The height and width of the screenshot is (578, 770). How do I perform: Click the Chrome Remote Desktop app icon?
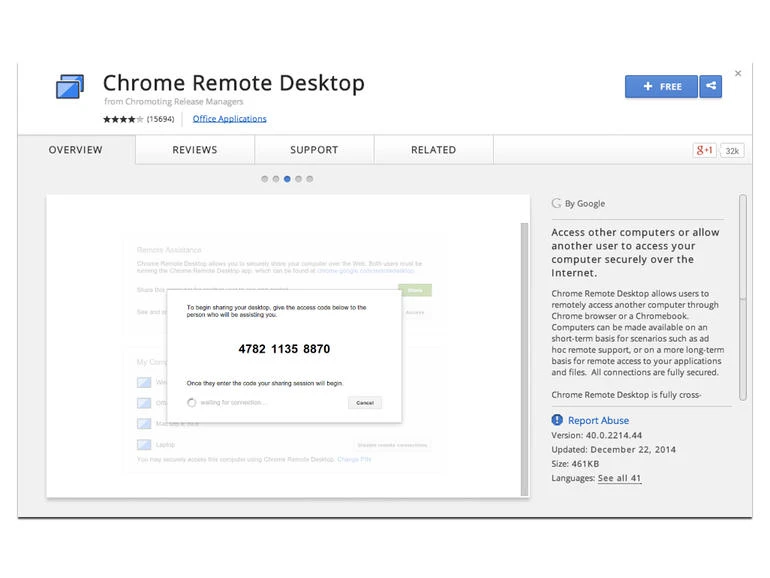click(70, 87)
